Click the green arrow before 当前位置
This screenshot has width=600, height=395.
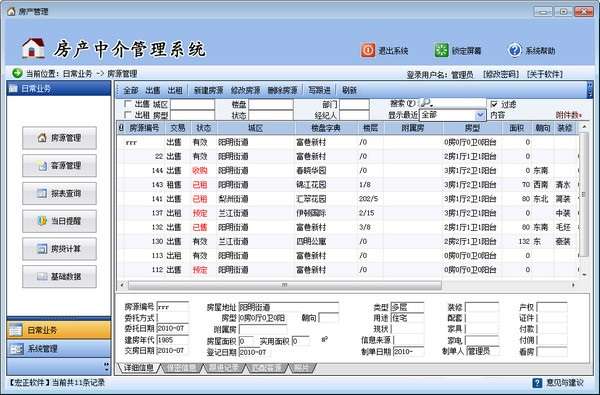coord(17,73)
